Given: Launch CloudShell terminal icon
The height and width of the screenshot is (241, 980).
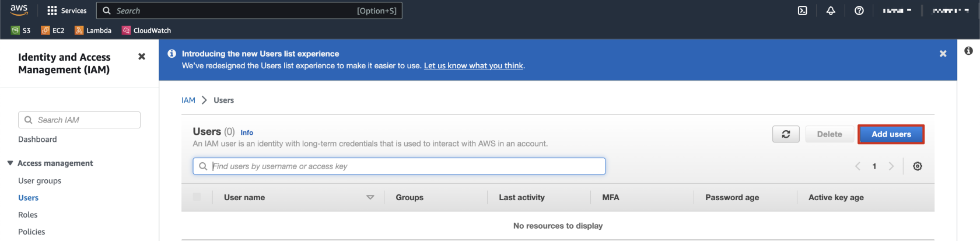Looking at the screenshot, I should pyautogui.click(x=803, y=11).
